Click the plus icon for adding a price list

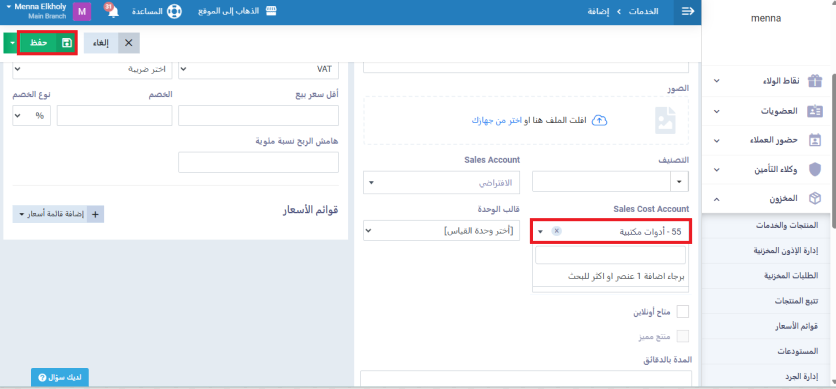coord(95,214)
